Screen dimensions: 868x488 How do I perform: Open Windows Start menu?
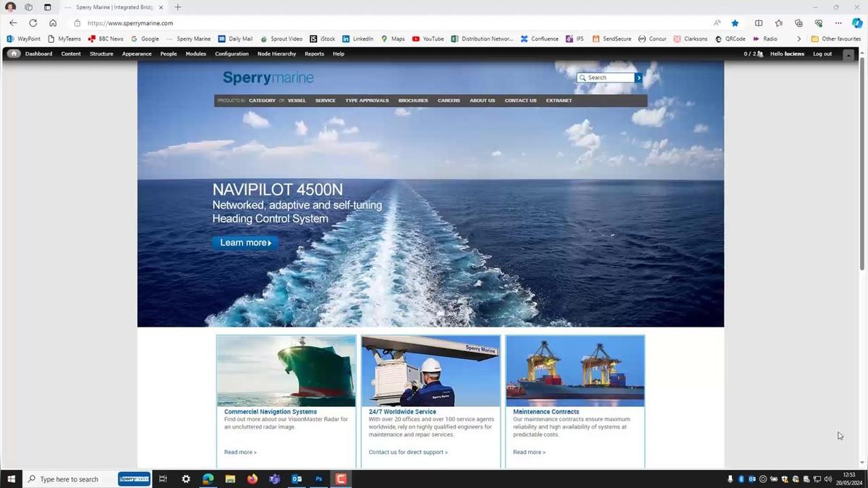click(x=11, y=479)
